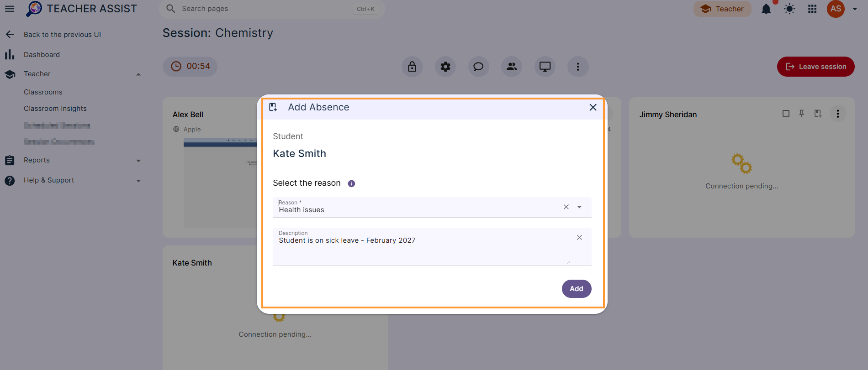Viewport: 868px width, 370px height.
Task: Clear the selected Health issues reason
Action: pos(566,207)
